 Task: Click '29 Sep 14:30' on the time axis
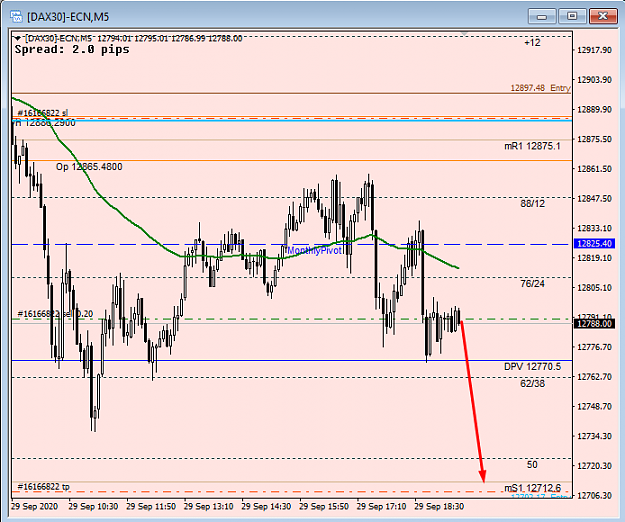(266, 507)
